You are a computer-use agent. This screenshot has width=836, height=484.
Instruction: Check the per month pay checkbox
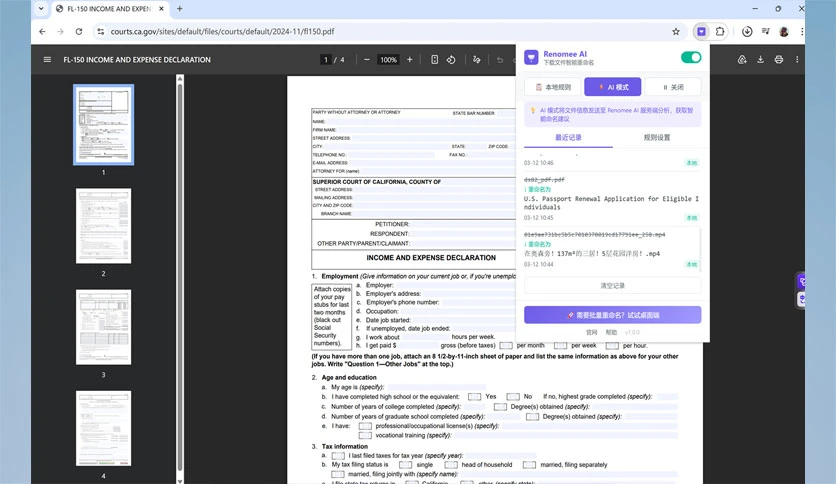[506, 345]
